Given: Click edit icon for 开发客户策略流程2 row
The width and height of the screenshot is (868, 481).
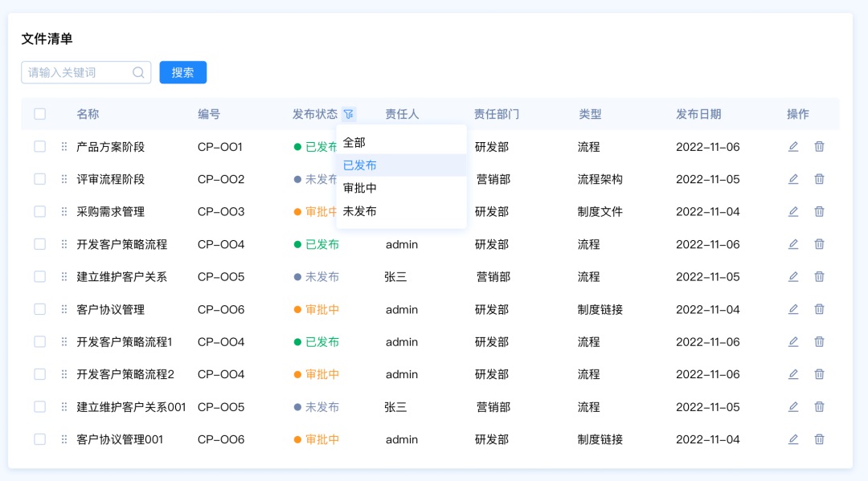Looking at the screenshot, I should tap(793, 374).
